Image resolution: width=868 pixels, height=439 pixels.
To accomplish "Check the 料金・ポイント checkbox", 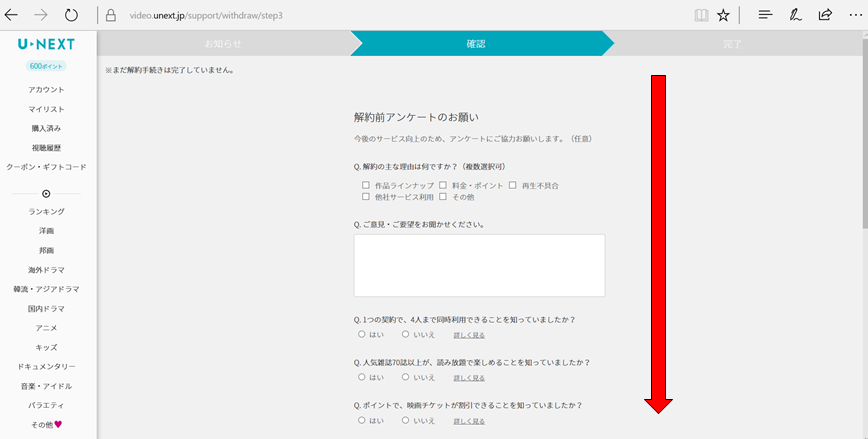I will pos(443,185).
